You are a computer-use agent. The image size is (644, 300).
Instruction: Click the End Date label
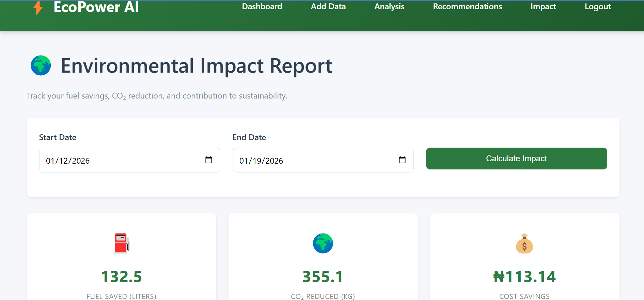[249, 137]
